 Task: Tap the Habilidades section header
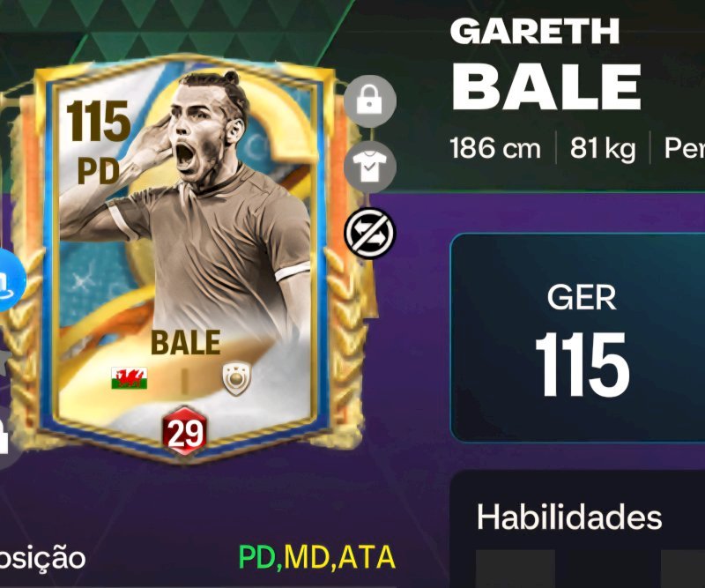[569, 517]
